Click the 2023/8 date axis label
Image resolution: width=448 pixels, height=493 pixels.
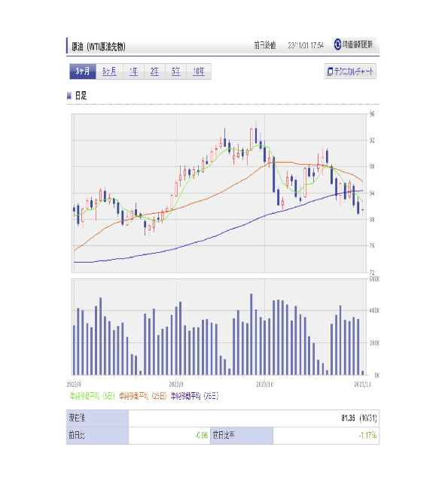[x=74, y=385]
